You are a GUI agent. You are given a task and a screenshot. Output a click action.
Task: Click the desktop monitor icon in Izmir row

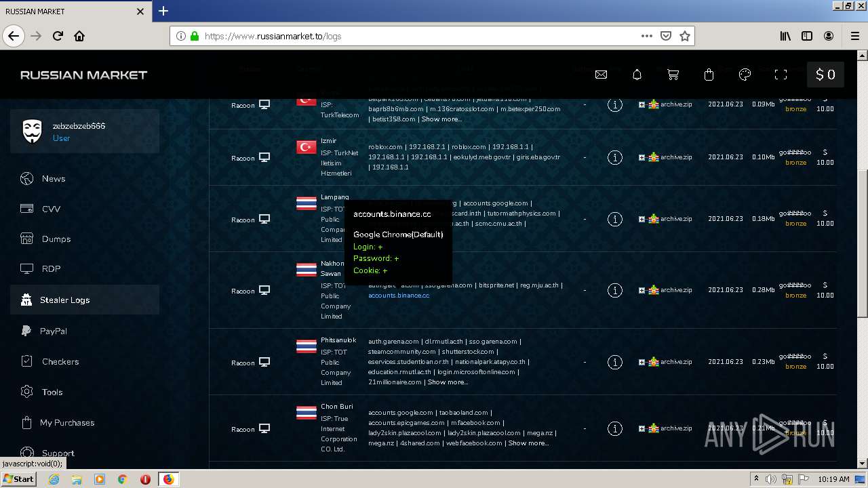click(264, 157)
